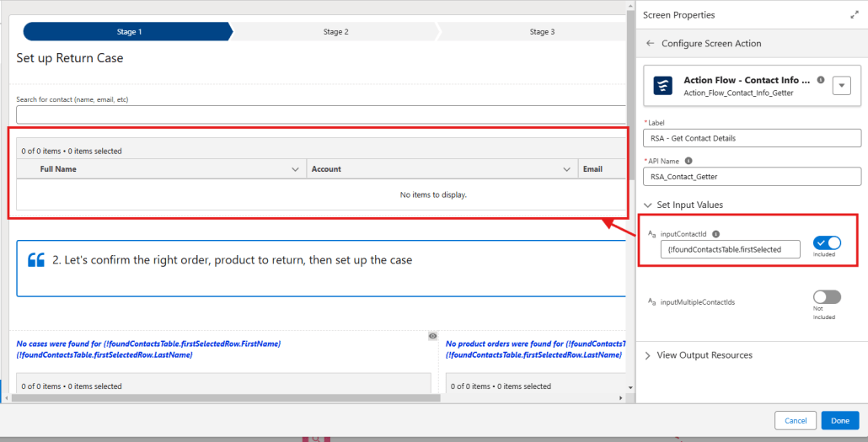The height and width of the screenshot is (442, 868).
Task: Open the action card dropdown menu
Action: pyautogui.click(x=841, y=86)
